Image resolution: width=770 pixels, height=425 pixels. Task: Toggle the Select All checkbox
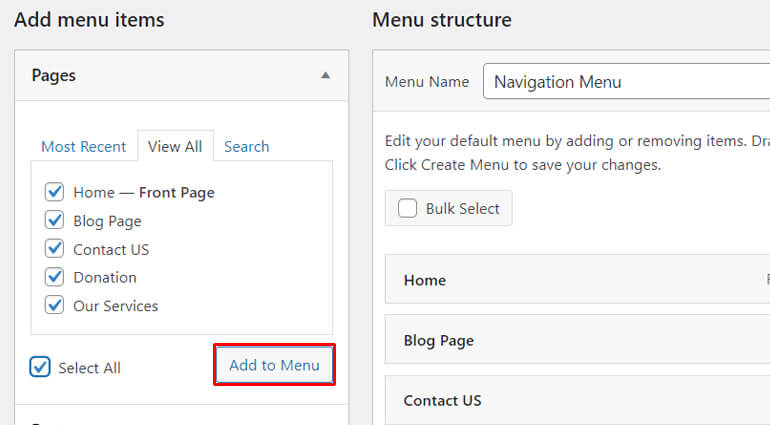tap(40, 367)
